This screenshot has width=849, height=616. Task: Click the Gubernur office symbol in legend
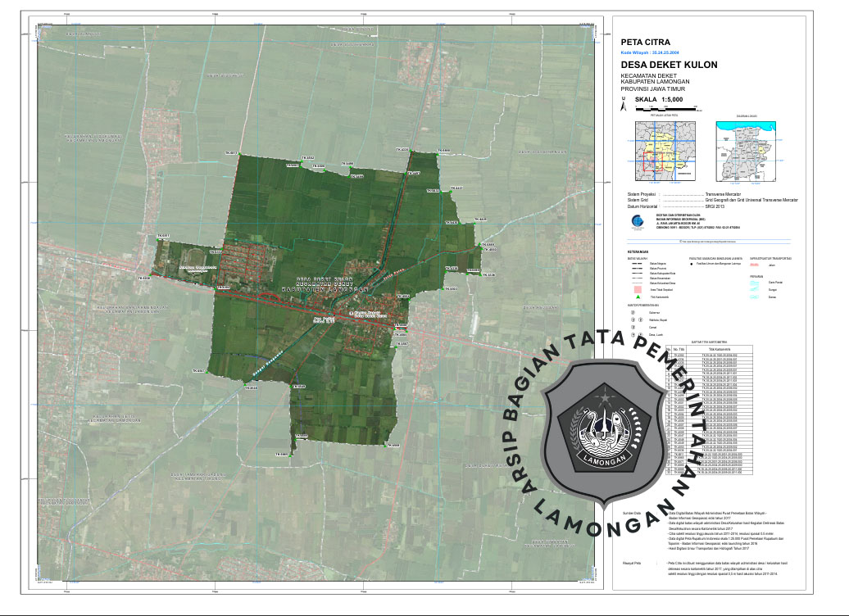[631, 312]
